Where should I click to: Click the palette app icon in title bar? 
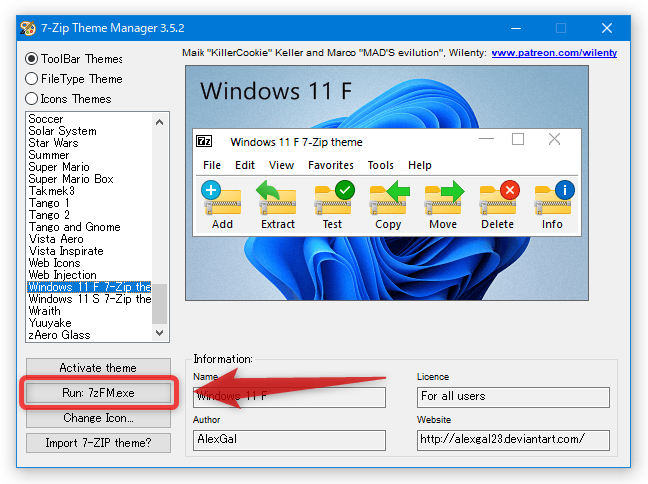(x=28, y=28)
